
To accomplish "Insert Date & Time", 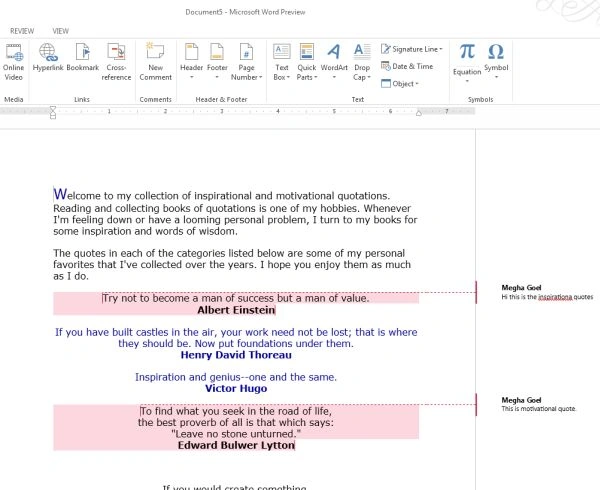I will pos(407,66).
